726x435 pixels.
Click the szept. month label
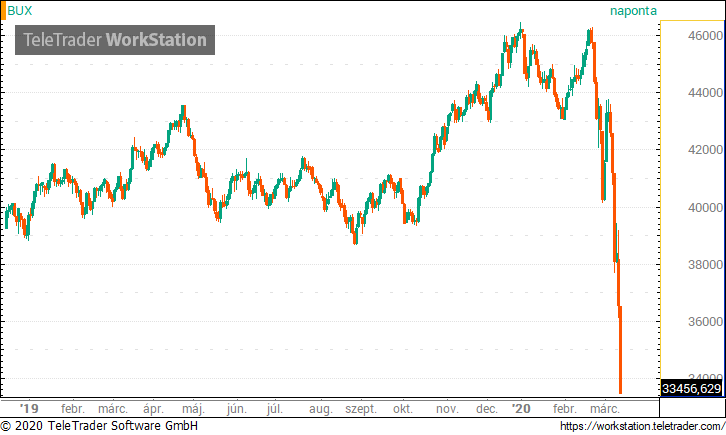pos(361,409)
